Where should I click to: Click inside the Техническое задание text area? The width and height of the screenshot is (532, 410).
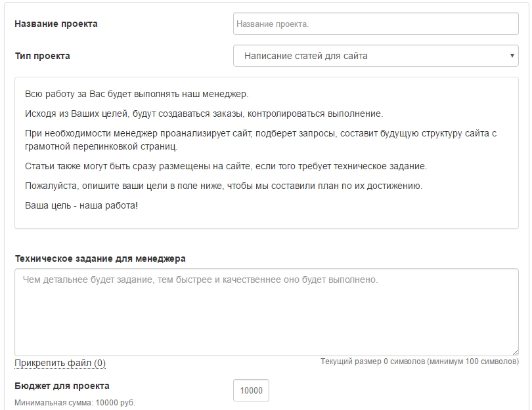267,312
